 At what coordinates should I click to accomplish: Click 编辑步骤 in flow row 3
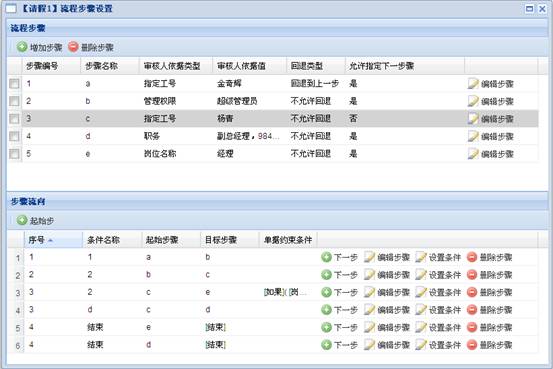[387, 292]
